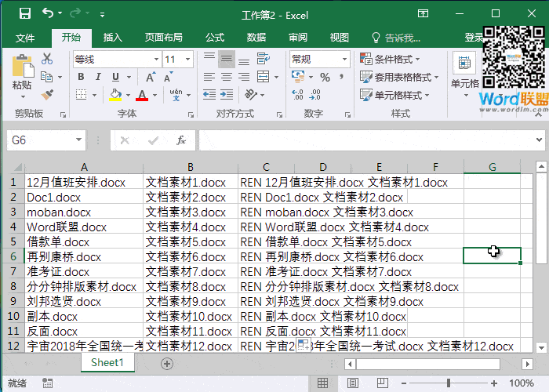
Task: Open the font name dropdown
Action: (x=157, y=59)
